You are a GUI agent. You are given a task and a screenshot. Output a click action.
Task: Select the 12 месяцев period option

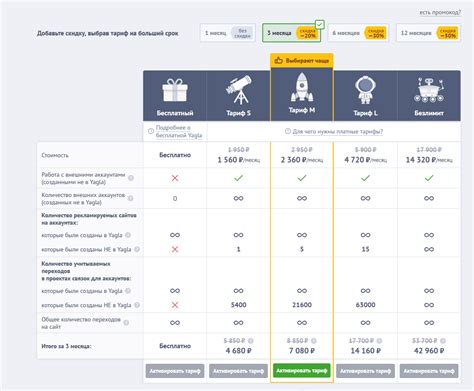[428, 33]
